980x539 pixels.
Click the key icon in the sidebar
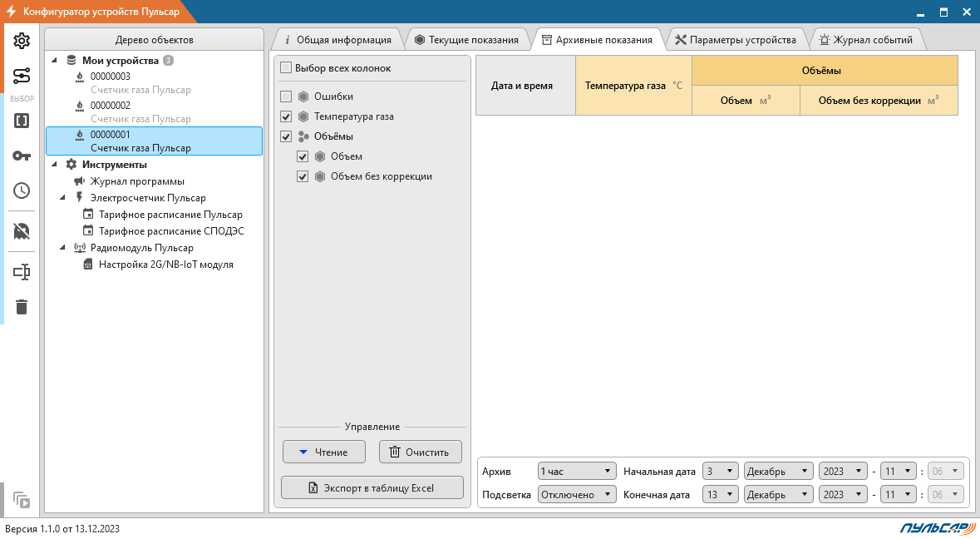[x=22, y=156]
